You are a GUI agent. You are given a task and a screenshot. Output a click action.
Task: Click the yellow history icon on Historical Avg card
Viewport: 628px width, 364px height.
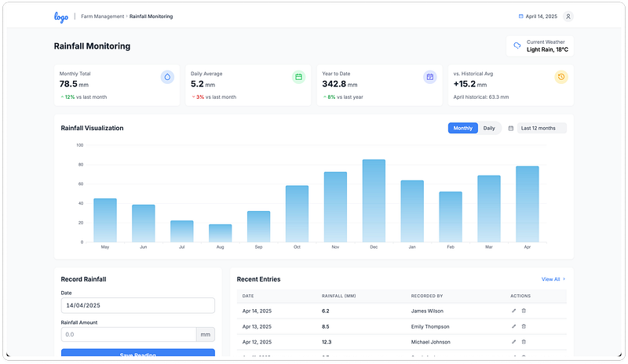561,77
